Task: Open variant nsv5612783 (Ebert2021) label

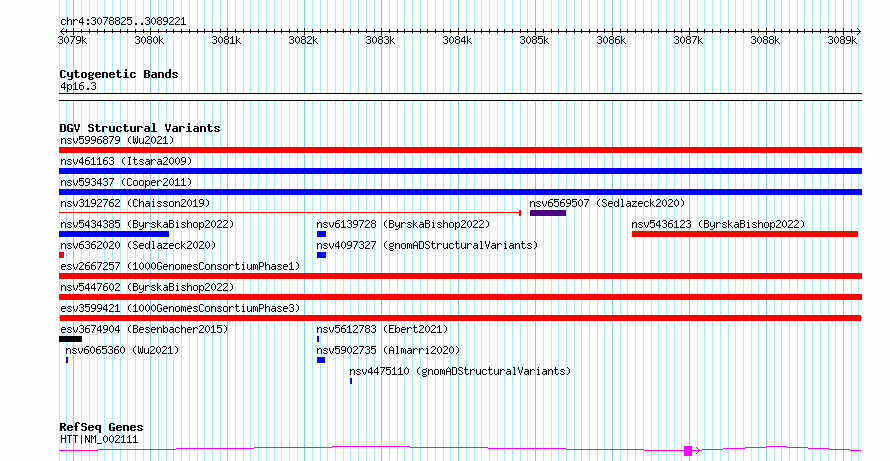Action: pos(382,329)
